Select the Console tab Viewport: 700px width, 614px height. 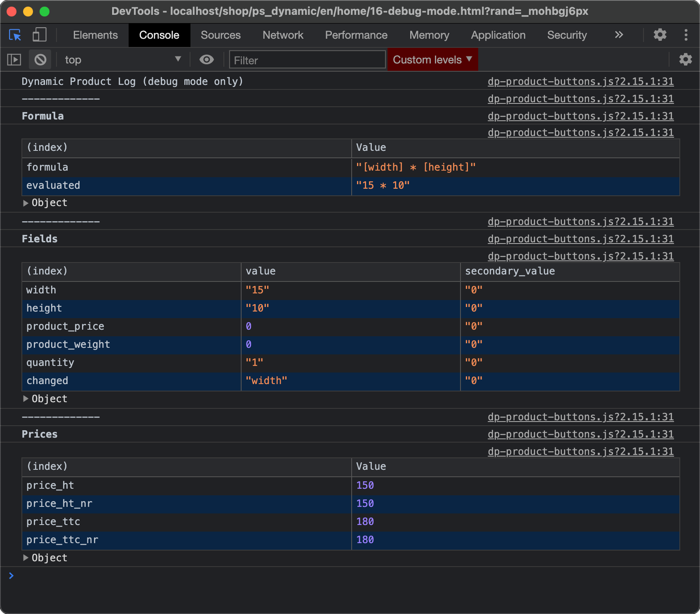159,35
